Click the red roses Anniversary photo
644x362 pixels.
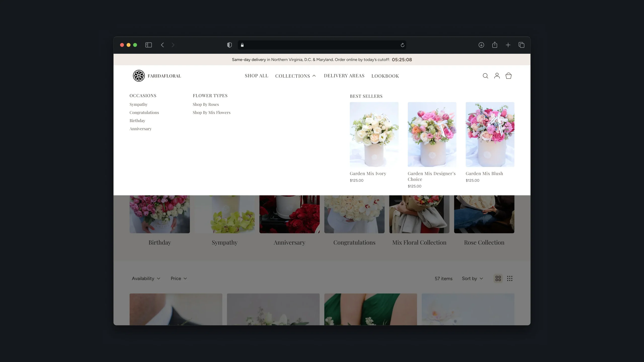click(x=289, y=214)
